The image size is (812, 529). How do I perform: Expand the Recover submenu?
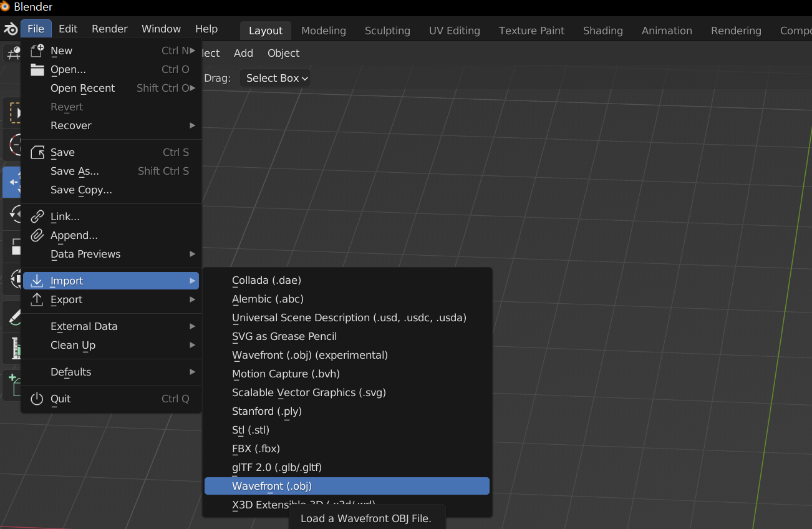click(111, 125)
